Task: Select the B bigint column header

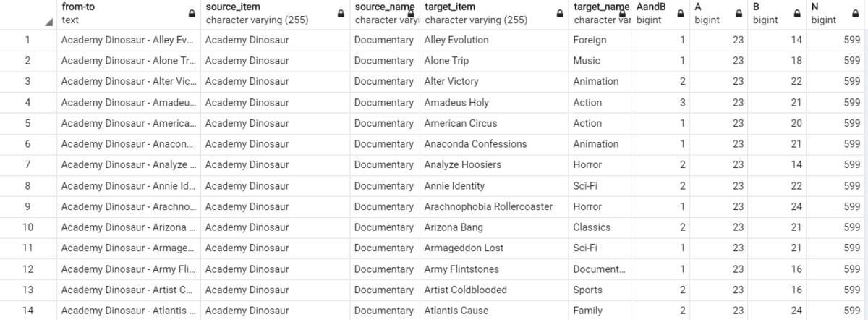Action: click(x=777, y=14)
